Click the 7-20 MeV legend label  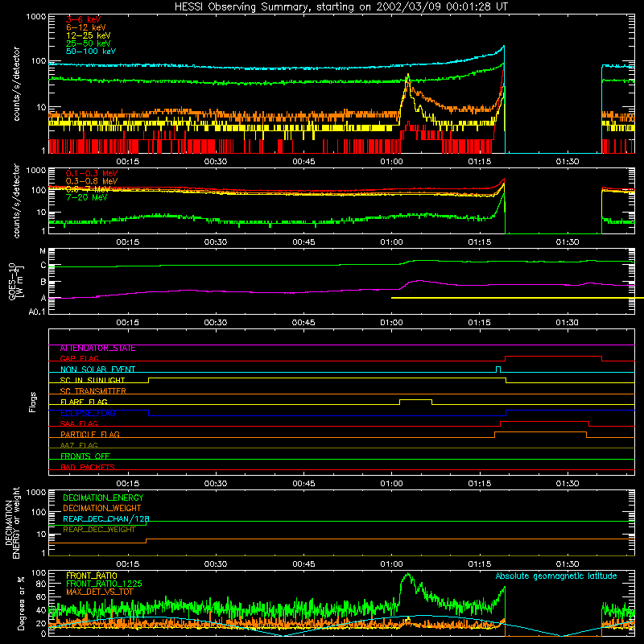[86, 197]
